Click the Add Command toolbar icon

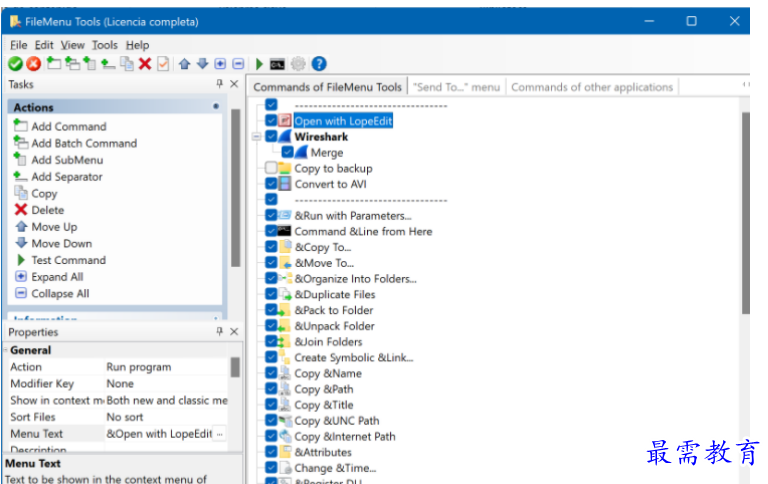(x=53, y=63)
